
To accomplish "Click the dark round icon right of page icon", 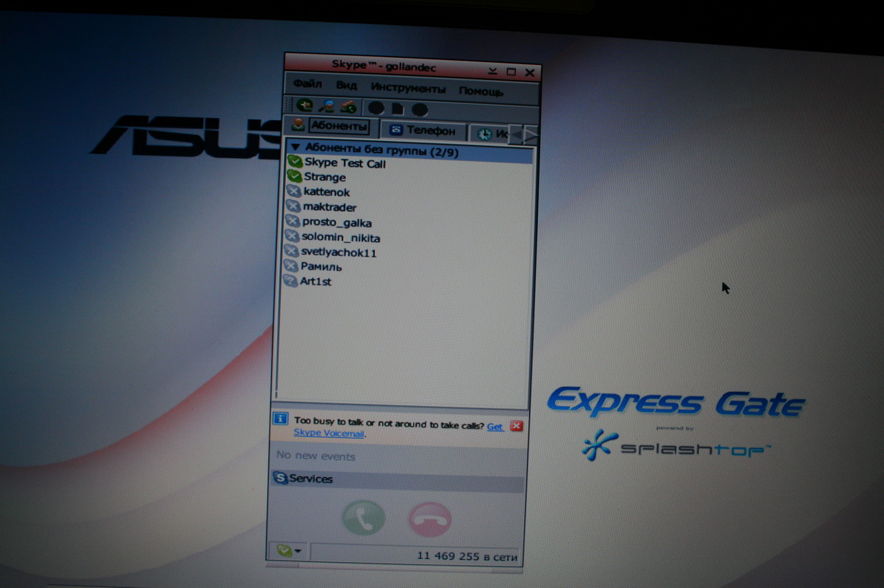I will 420,110.
